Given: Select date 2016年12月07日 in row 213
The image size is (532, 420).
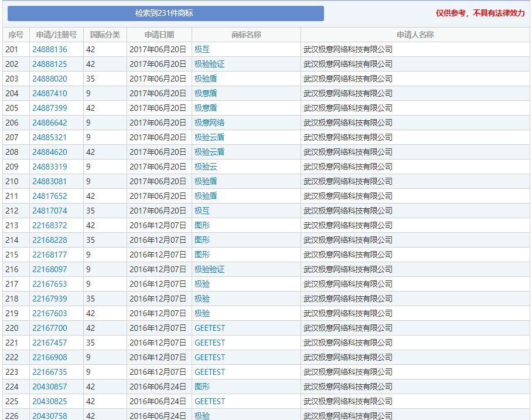Looking at the screenshot, I should click(x=158, y=225).
